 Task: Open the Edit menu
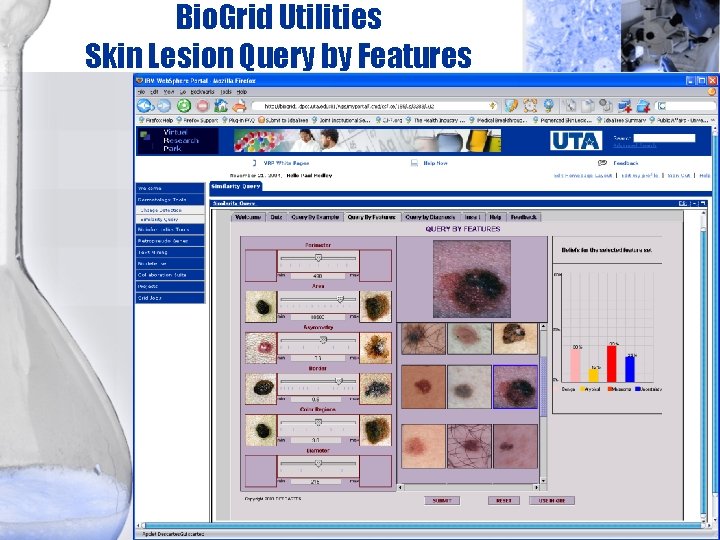pos(154,92)
